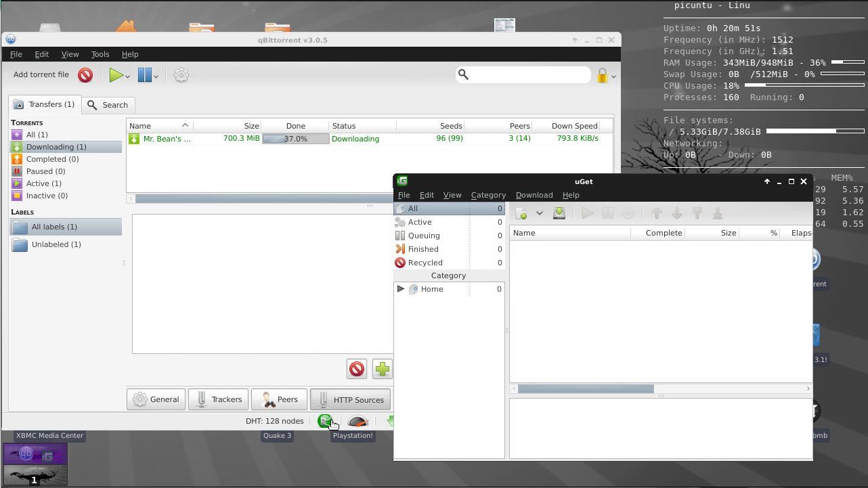Click uGet save all downloads icon
The width and height of the screenshot is (868, 488).
(x=559, y=213)
